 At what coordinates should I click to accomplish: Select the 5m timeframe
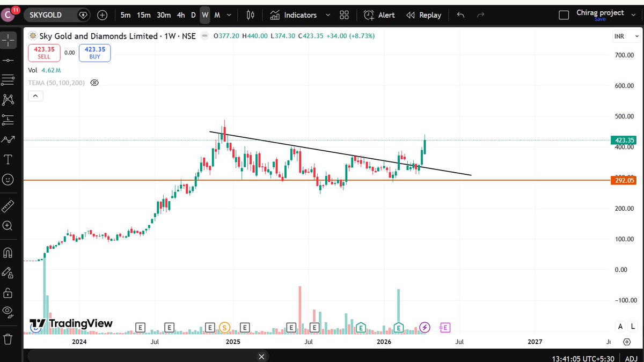pos(125,15)
